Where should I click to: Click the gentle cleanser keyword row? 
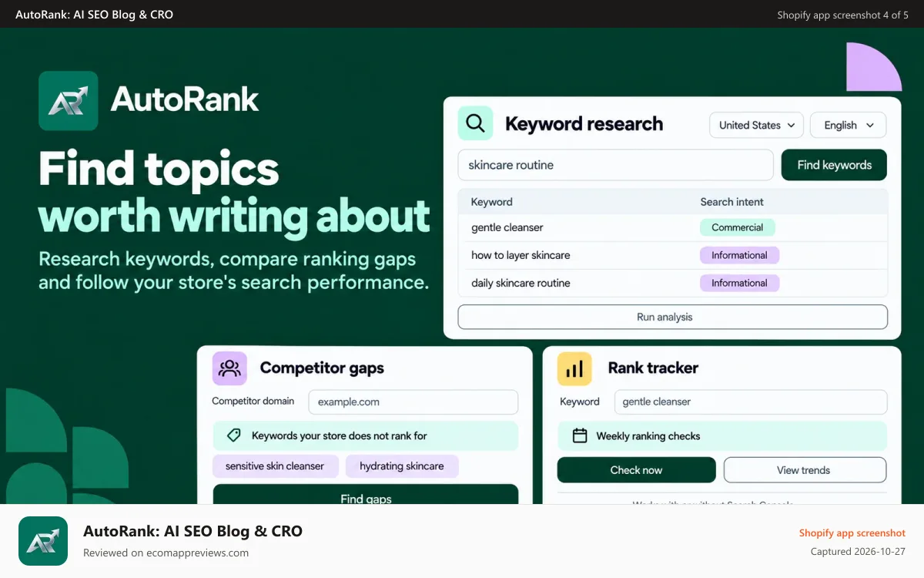point(672,227)
